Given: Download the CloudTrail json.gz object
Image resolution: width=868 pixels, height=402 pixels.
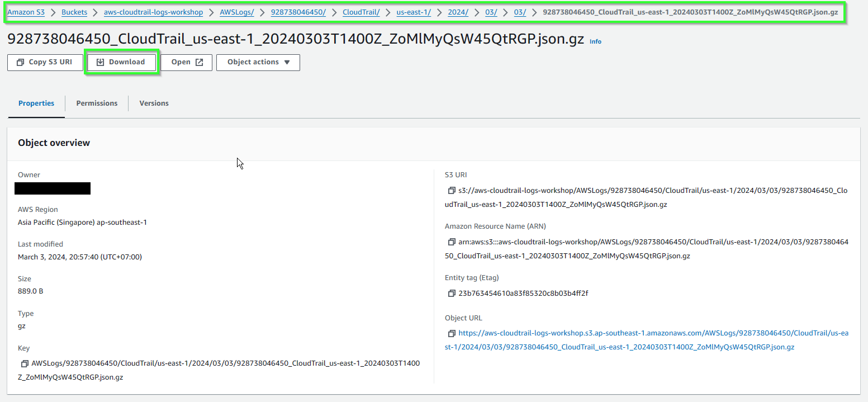Looking at the screenshot, I should click(x=121, y=62).
